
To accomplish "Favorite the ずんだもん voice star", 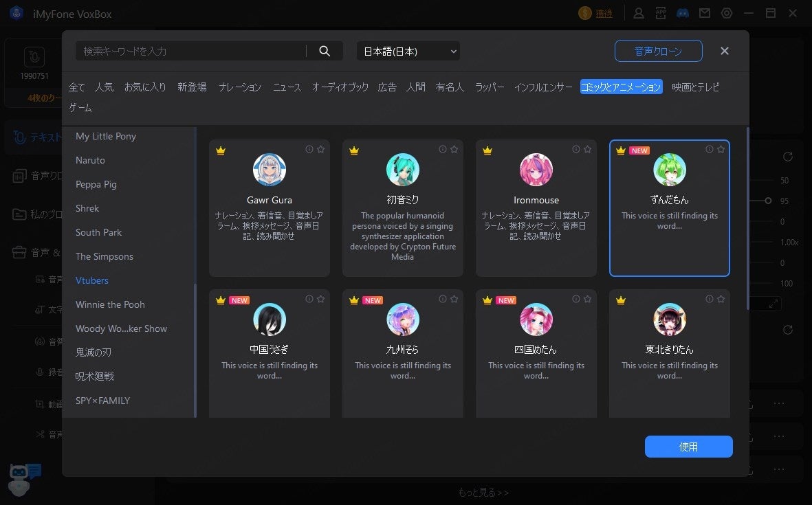I will click(x=721, y=149).
